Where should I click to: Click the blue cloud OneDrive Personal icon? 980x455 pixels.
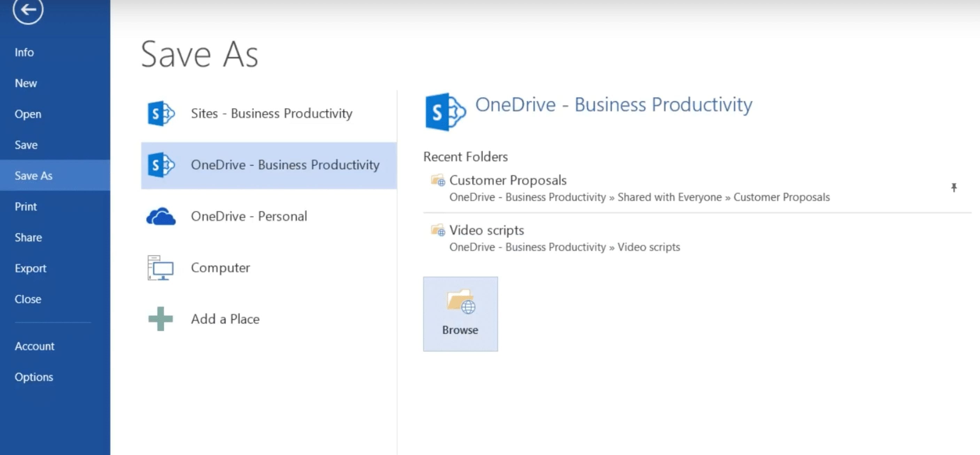click(x=161, y=216)
